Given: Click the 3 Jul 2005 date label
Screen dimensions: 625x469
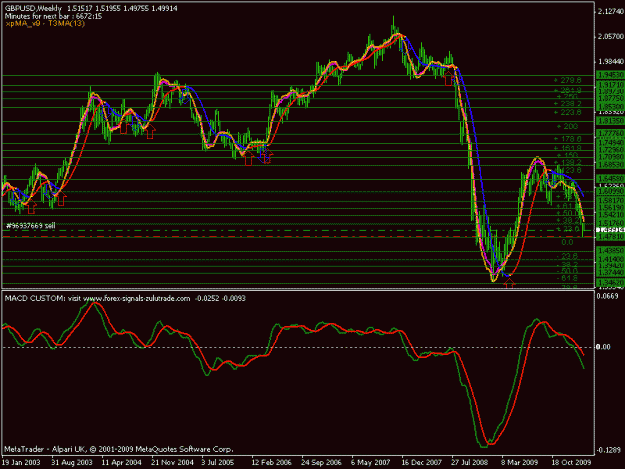Looking at the screenshot, I should (218, 463).
